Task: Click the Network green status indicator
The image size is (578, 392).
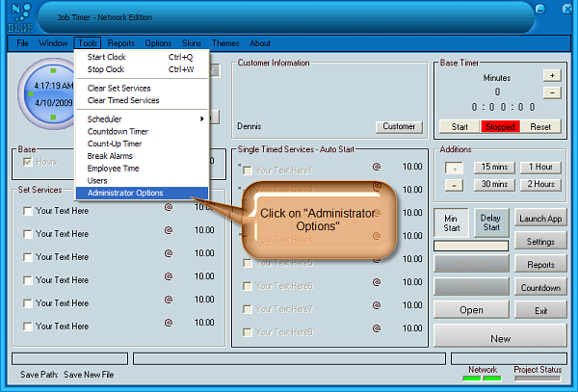Action: point(482,379)
